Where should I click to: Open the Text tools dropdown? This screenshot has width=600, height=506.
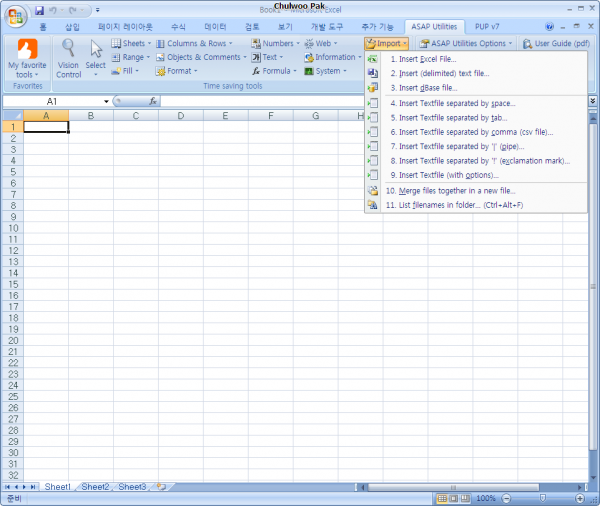pyautogui.click(x=267, y=57)
